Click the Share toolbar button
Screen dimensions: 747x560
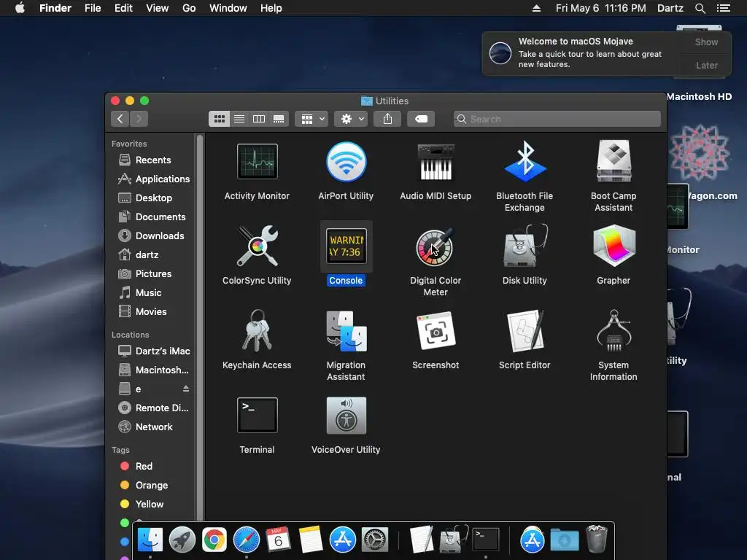click(x=387, y=119)
